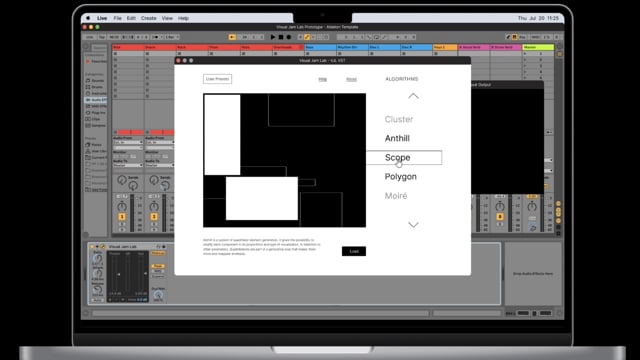The width and height of the screenshot is (640, 360).
Task: Toggle the Draw Mode pencil icon
Action: click(x=508, y=37)
